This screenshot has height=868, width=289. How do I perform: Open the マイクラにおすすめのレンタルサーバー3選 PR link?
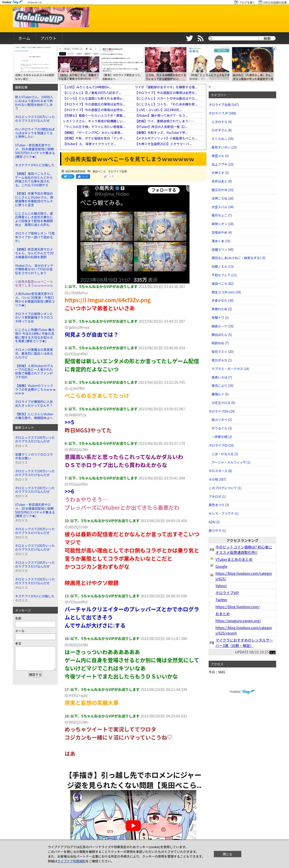pos(244,643)
